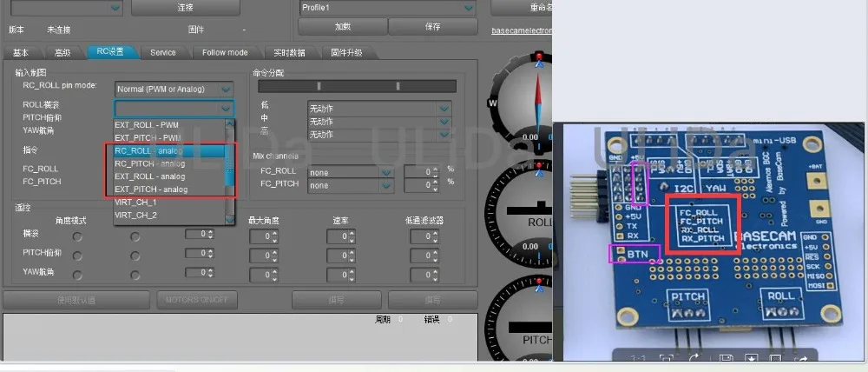The image size is (868, 372).
Task: Click the star favorite icon in viewer toolbar
Action: (751, 359)
